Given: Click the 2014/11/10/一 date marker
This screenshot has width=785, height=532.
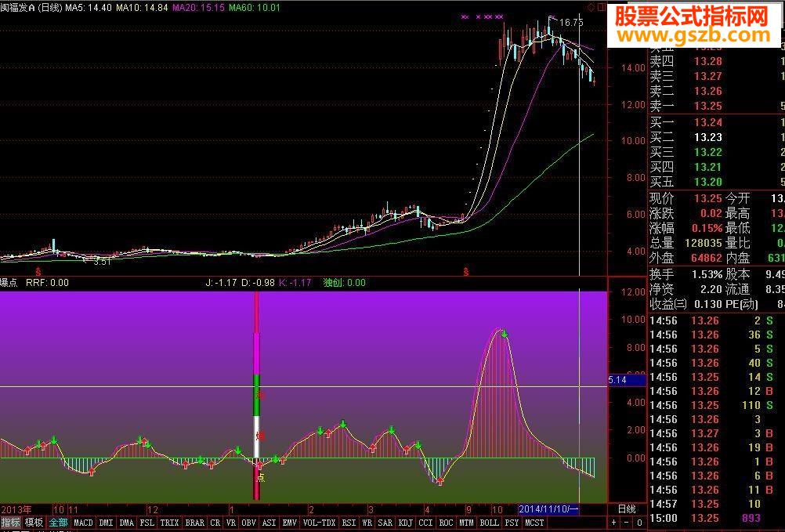Looking at the screenshot, I should click(x=548, y=509).
